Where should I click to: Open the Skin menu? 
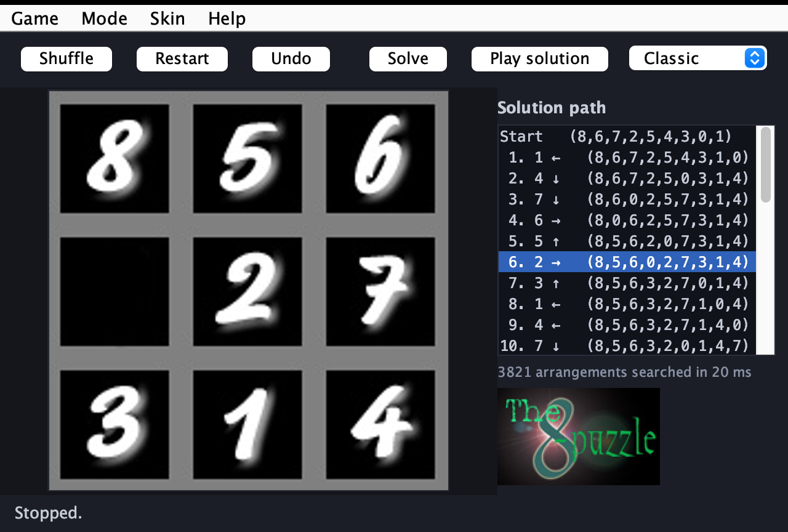167,18
